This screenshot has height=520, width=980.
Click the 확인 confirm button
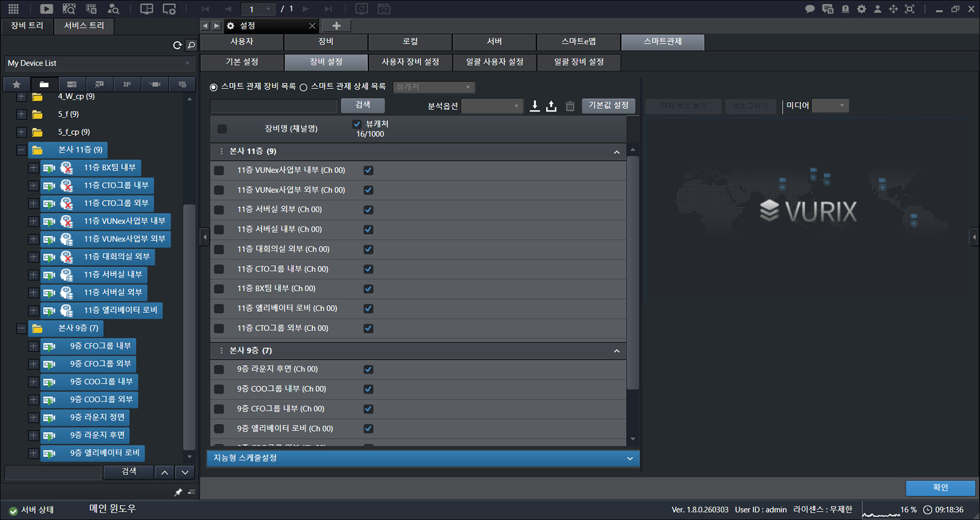click(940, 488)
